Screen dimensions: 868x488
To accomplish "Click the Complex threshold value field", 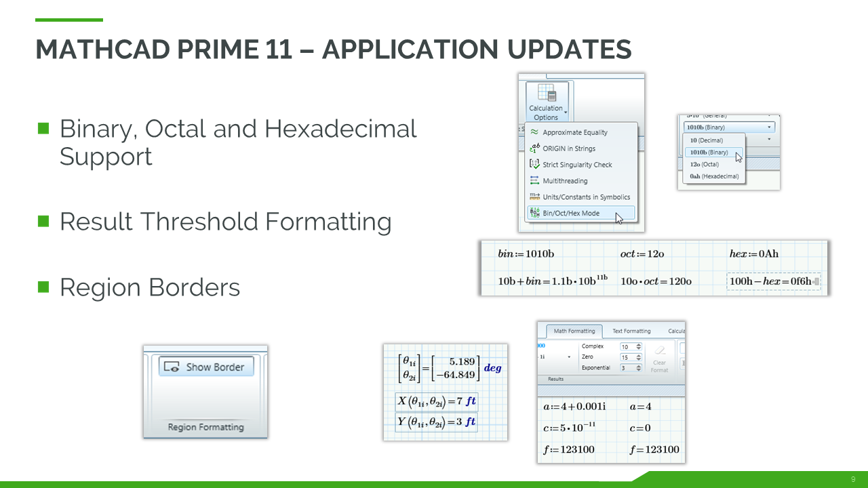I will click(627, 346).
